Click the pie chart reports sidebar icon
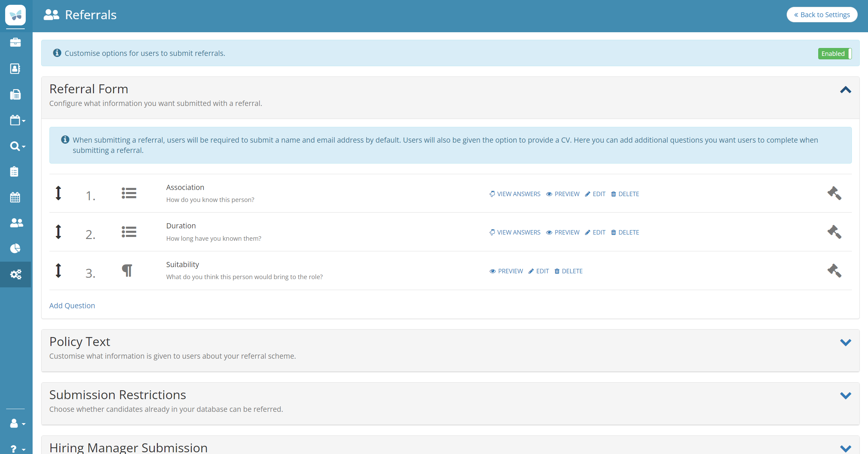Screen dimensions: 868x454 (x=15, y=248)
